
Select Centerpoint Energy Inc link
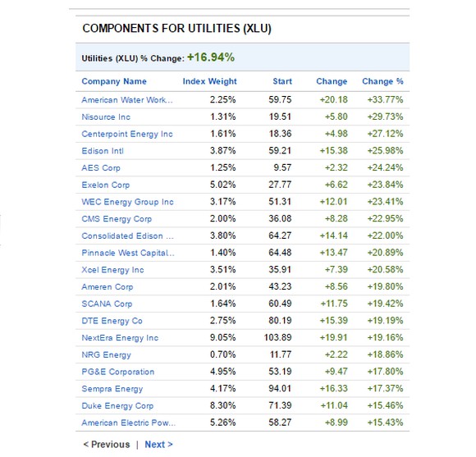coord(127,134)
